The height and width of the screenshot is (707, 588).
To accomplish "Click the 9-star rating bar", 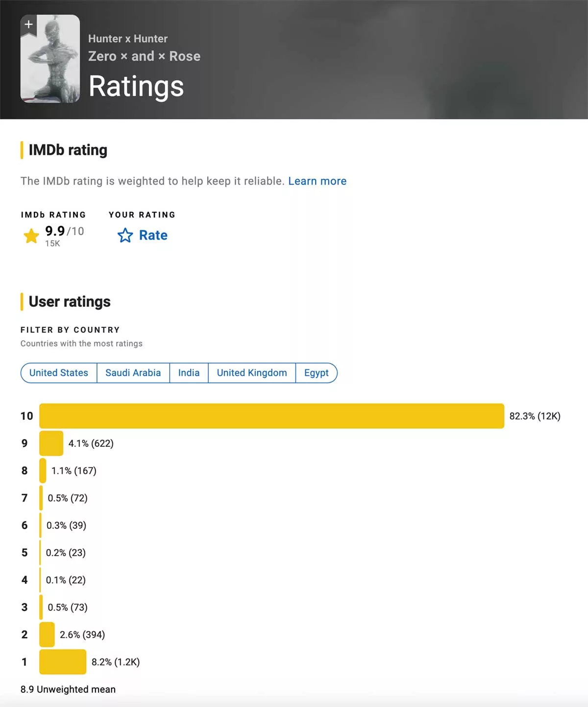I will [51, 443].
